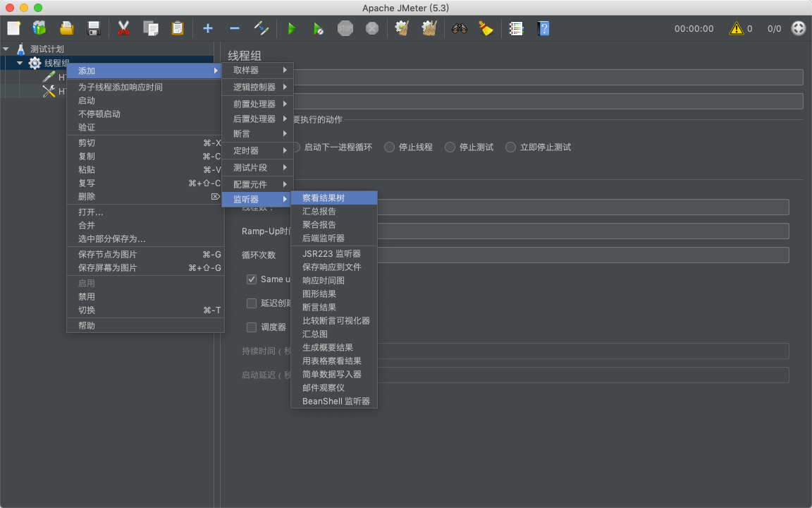Click the thread group gear icon
Screen dimensions: 812x508
[35, 64]
